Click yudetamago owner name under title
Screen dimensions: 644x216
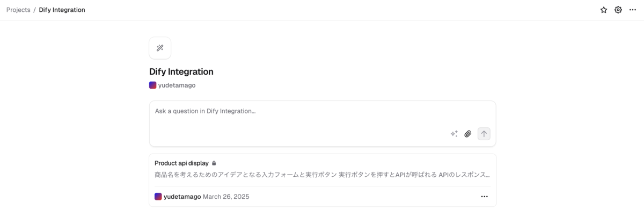[x=177, y=85]
